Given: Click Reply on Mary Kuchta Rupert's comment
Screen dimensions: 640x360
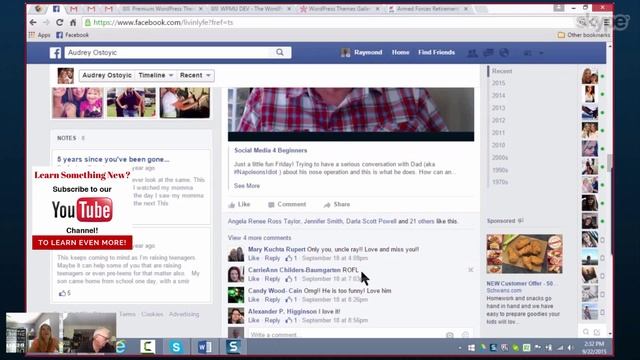Looking at the screenshot, I should (272, 258).
